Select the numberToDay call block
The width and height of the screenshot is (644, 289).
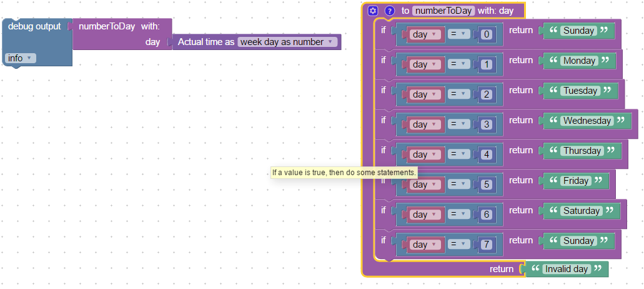click(x=106, y=27)
